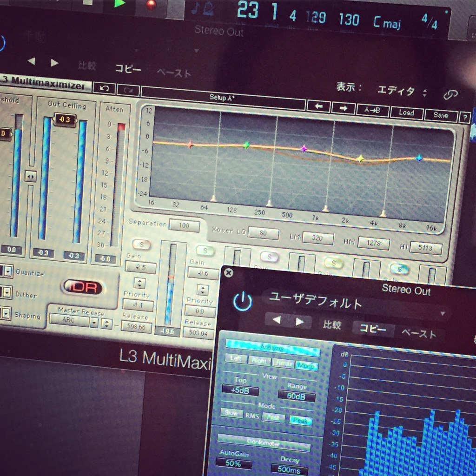Copy setup with the A→B button
Screen dimensions: 476x476
point(372,111)
